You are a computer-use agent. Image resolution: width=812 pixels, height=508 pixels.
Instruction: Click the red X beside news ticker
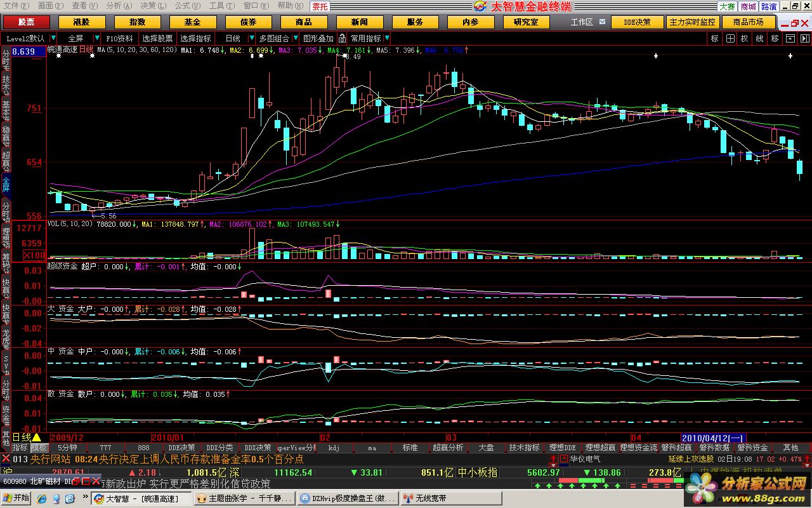tap(6, 458)
